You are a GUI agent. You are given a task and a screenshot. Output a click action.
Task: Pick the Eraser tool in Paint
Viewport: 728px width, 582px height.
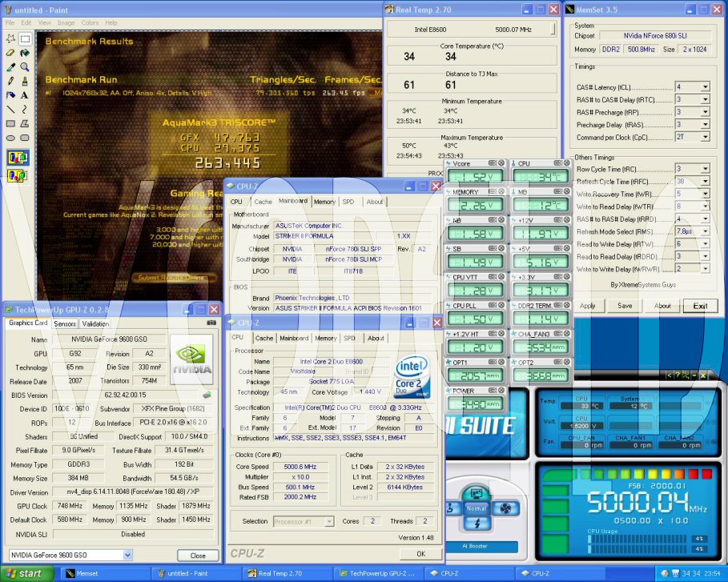coord(10,53)
